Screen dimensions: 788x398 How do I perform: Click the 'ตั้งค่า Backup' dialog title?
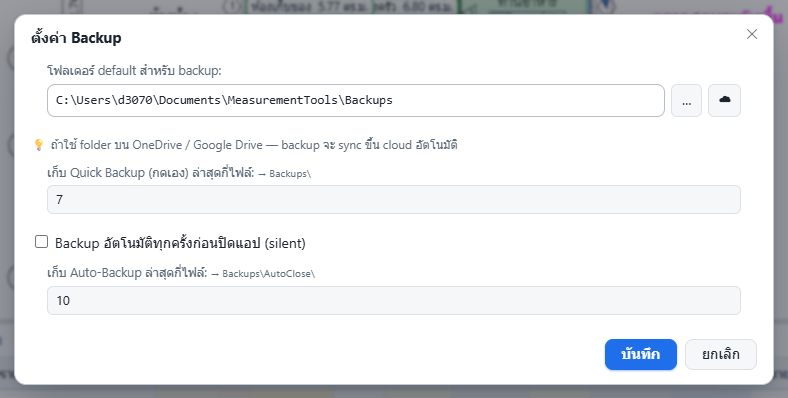tap(76, 38)
